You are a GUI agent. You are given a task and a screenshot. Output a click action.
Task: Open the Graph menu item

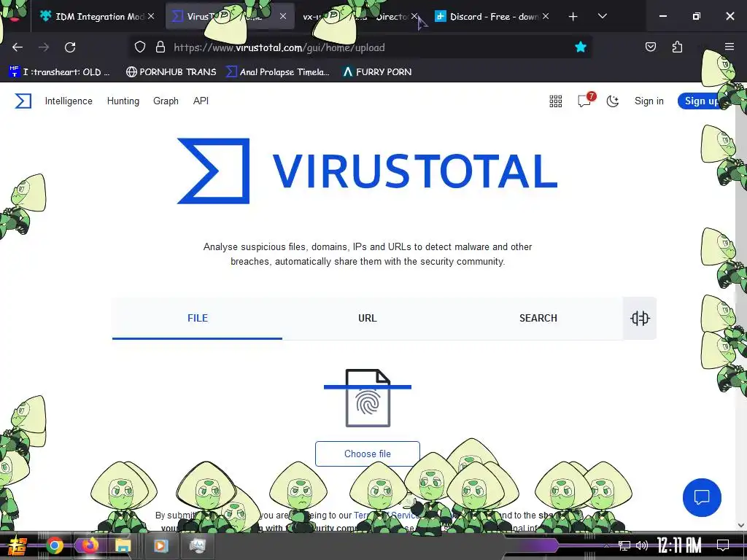(166, 101)
